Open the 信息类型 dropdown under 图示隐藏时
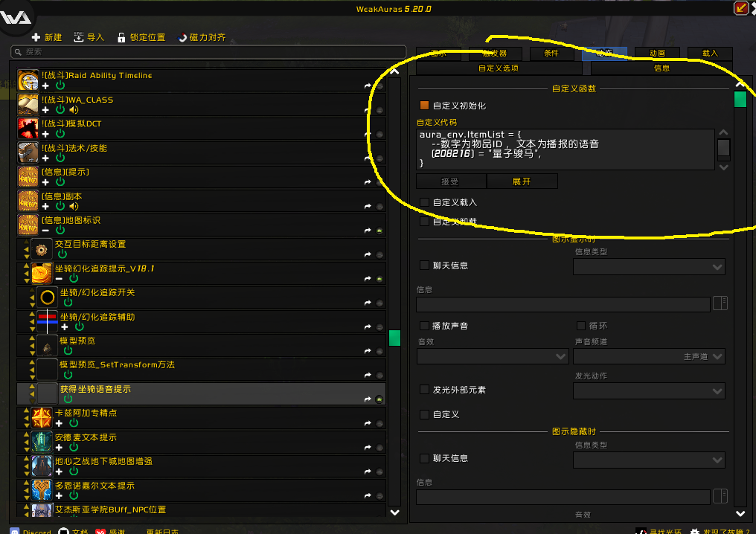 (648, 460)
